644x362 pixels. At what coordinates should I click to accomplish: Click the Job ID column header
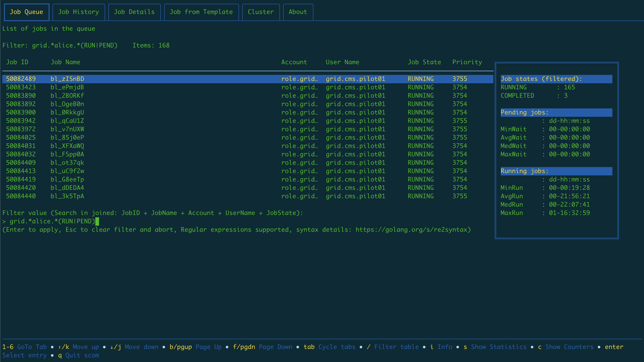click(17, 62)
